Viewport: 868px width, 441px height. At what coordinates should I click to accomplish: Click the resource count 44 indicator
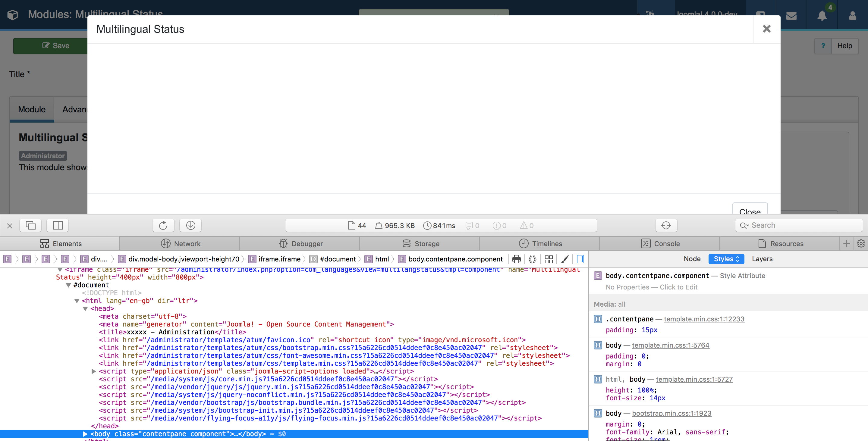[357, 225]
